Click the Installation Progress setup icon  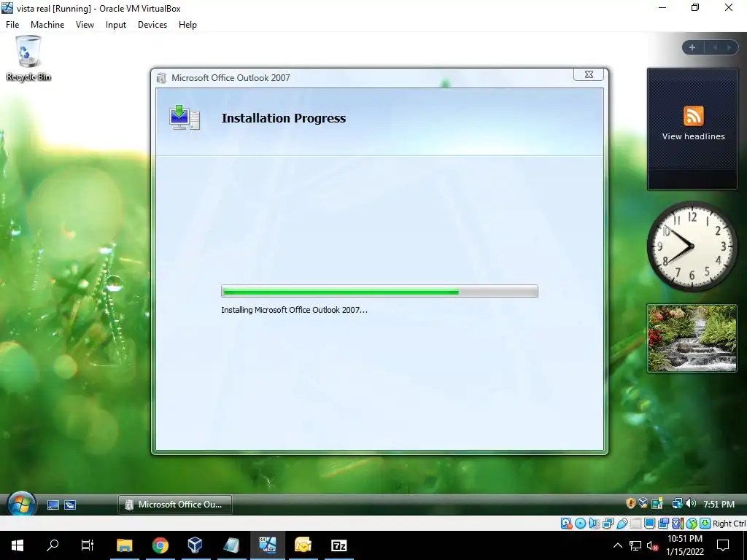(x=185, y=117)
